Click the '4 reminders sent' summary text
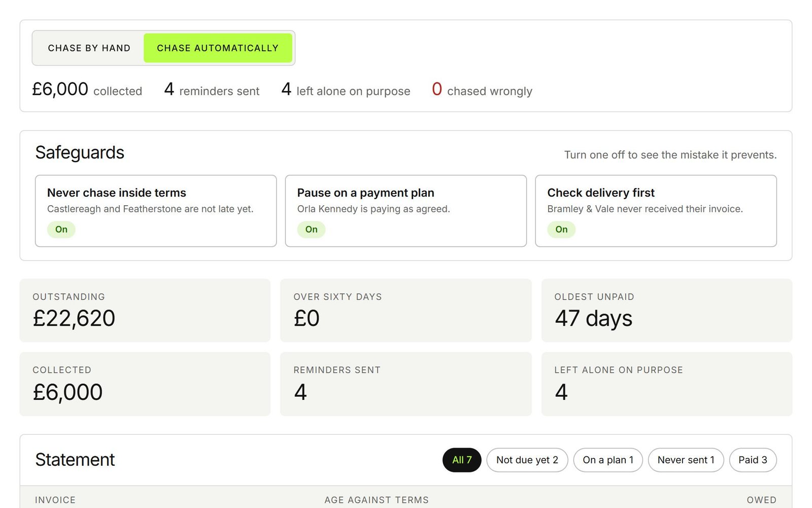 (212, 90)
